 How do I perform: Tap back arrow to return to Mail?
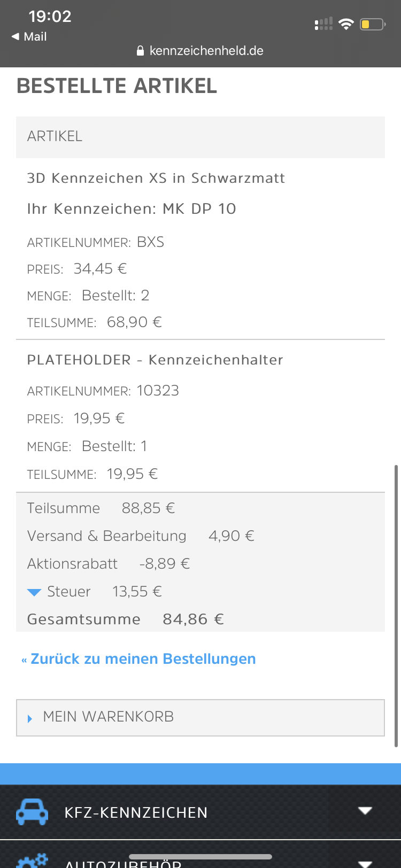(x=16, y=36)
